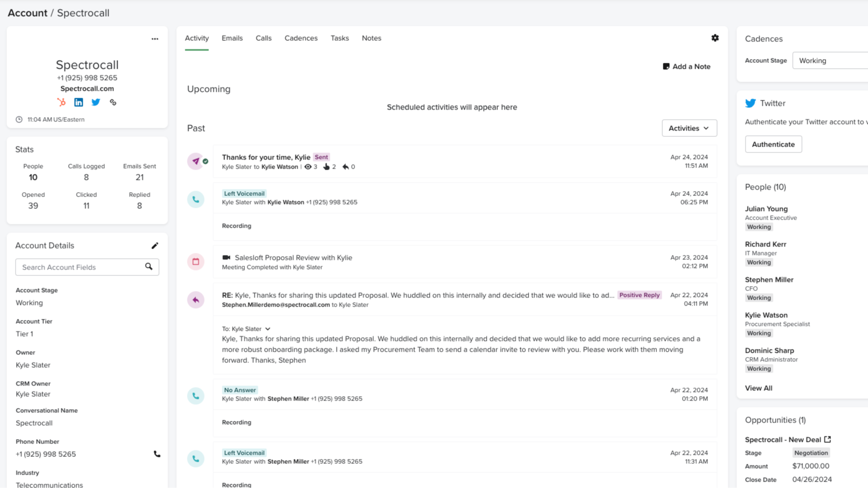Click the Twitter bird icon under Spectrocall
Screen dimensions: 868x488
coord(96,102)
